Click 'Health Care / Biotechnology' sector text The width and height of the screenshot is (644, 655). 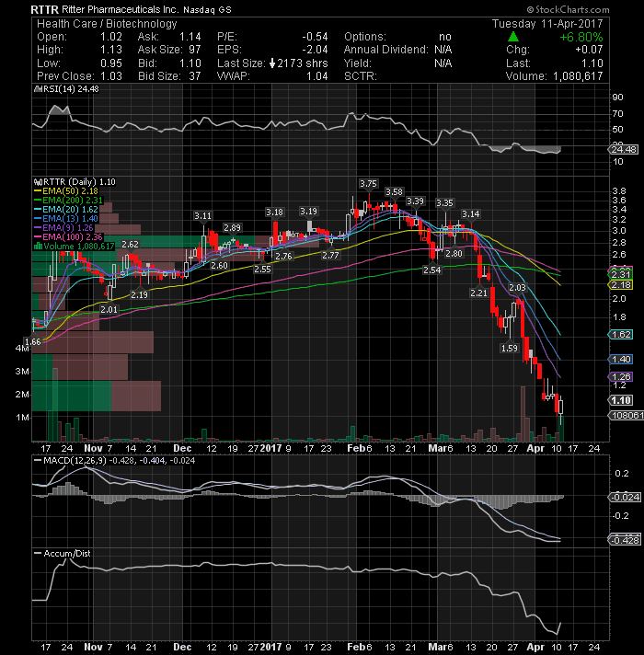(x=107, y=24)
